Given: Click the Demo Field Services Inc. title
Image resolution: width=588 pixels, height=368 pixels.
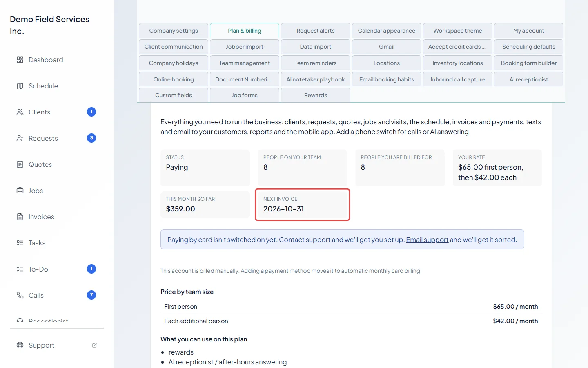Looking at the screenshot, I should 49,25.
